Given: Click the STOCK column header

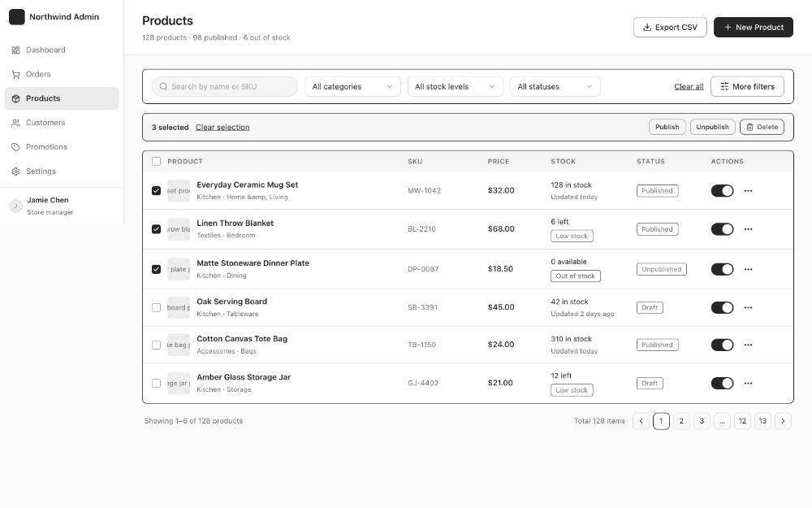Looking at the screenshot, I should [x=563, y=161].
